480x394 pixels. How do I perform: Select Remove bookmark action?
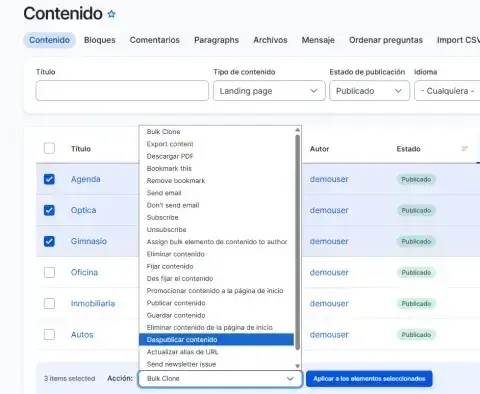216,181
